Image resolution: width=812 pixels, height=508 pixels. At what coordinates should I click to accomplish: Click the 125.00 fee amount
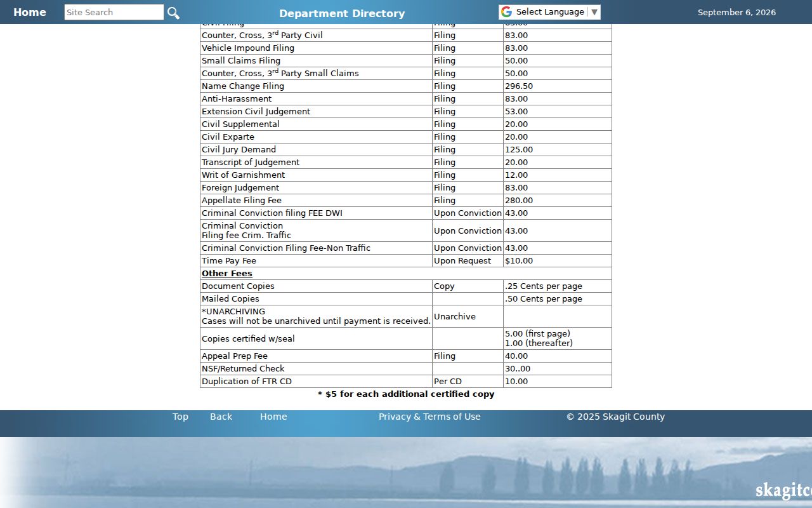(x=519, y=150)
